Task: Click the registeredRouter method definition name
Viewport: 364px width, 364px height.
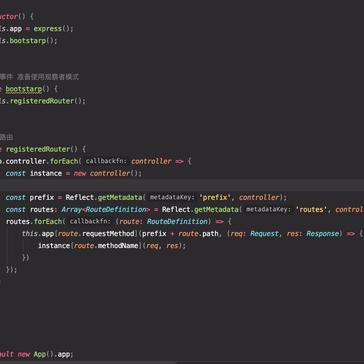Action: pos(38,149)
